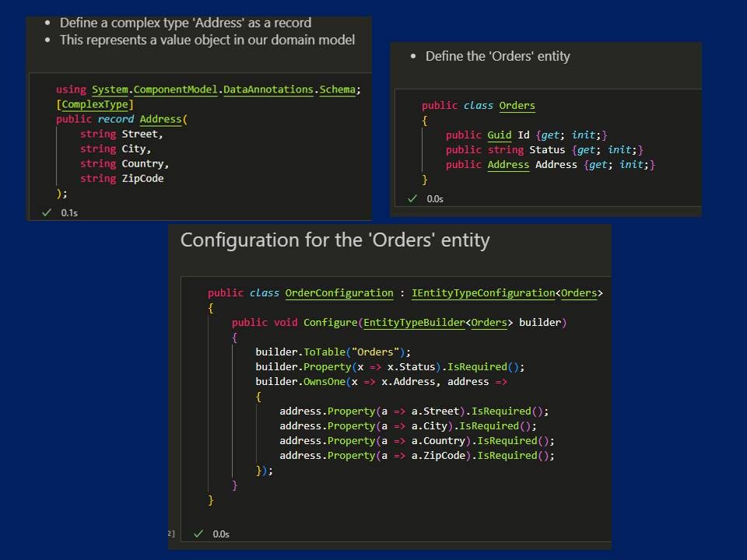Click the 'Address' record name
Image resolution: width=747 pixels, height=560 pixels.
(160, 119)
